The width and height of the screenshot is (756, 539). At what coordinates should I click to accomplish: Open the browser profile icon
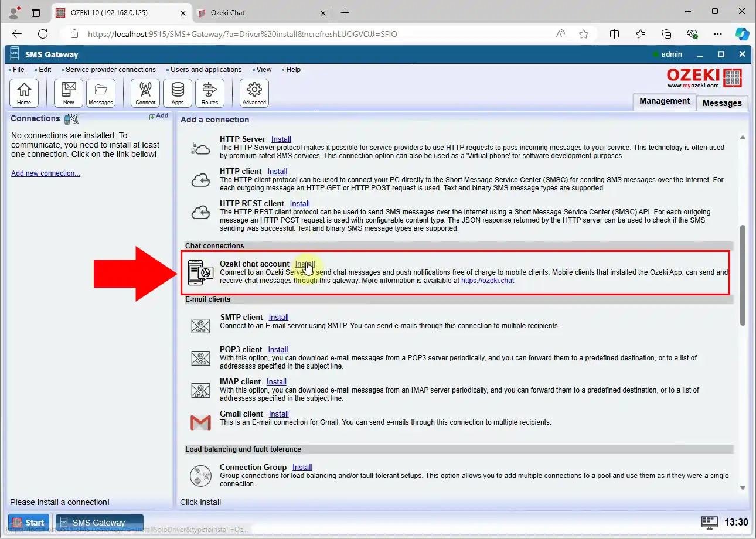(x=13, y=12)
